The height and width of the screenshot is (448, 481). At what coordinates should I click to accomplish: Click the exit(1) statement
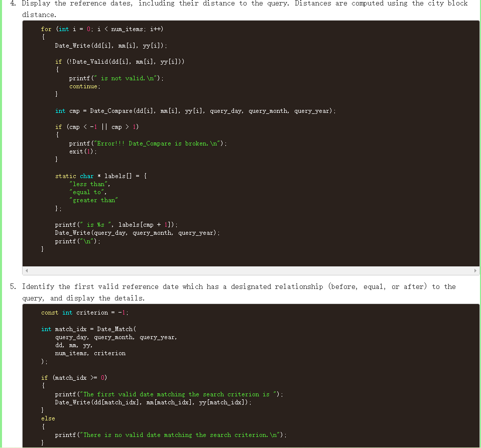[81, 151]
